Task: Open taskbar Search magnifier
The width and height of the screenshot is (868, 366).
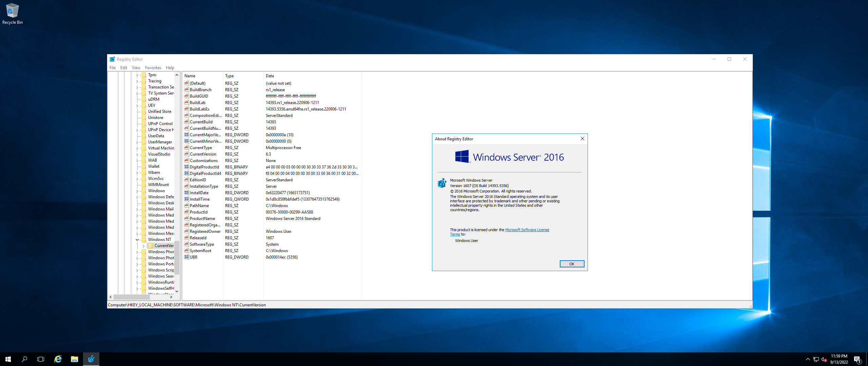Action: click(x=24, y=359)
